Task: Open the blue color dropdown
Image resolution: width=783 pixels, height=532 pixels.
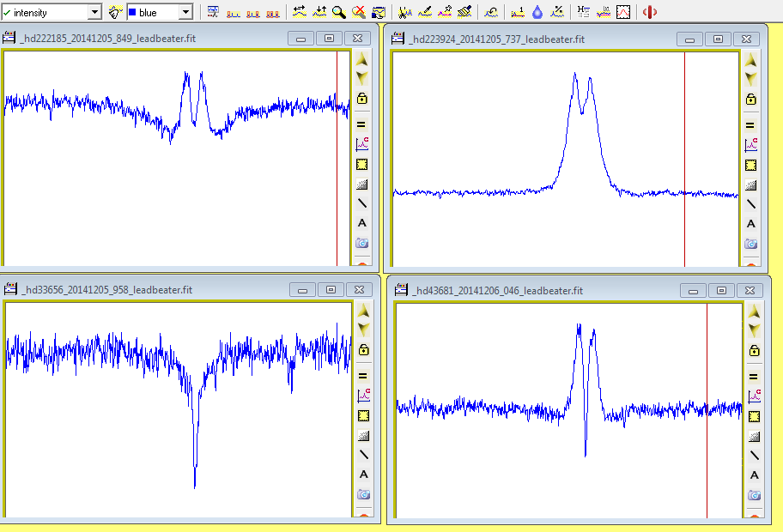Action: (x=185, y=13)
